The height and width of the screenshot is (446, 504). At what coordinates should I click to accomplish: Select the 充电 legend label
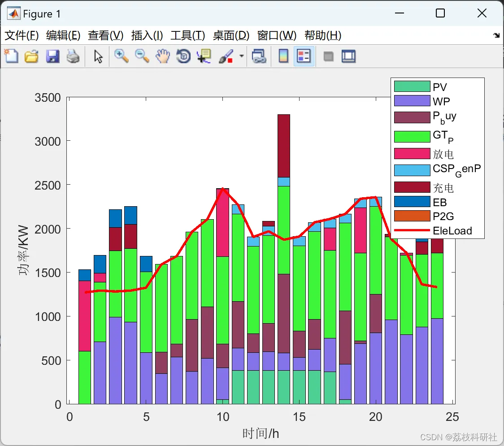(443, 188)
